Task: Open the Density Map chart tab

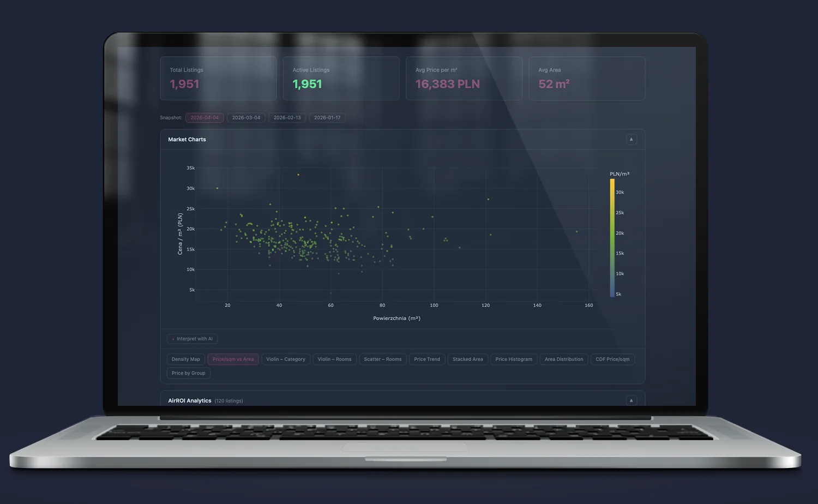Action: click(185, 359)
